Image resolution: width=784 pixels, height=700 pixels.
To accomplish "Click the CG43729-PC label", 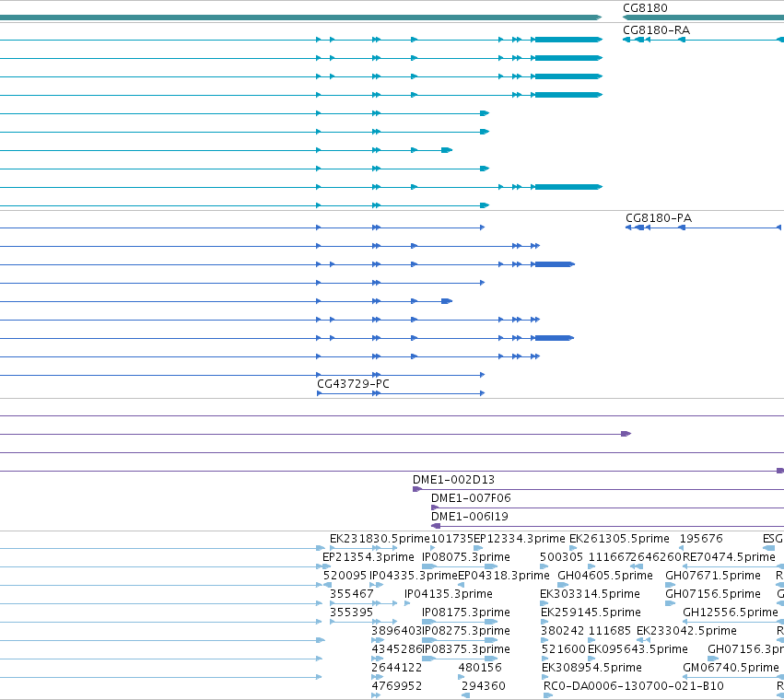I will tap(353, 384).
